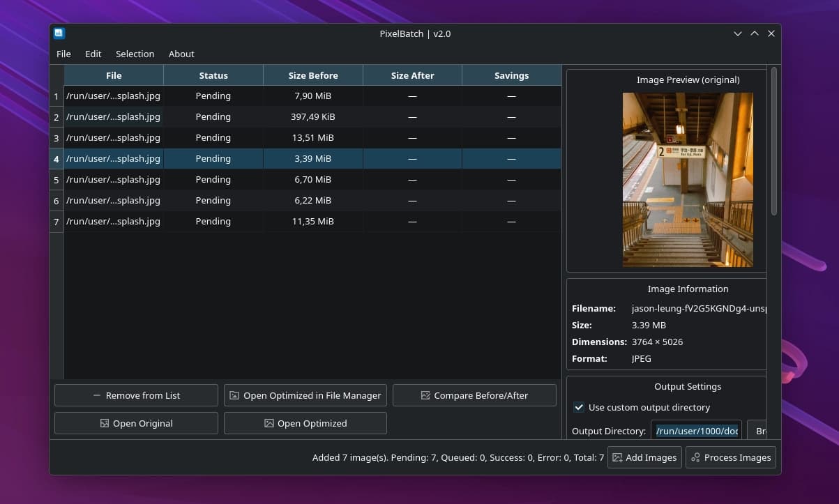Click the Browse button next to Output Directory
The width and height of the screenshot is (839, 504).
[760, 430]
